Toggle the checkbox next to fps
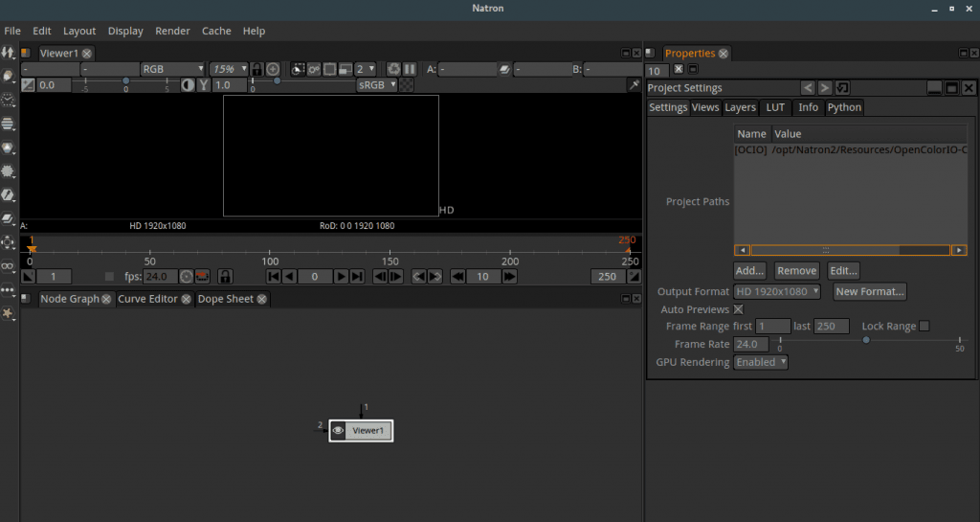The height and width of the screenshot is (522, 980). pos(110,277)
